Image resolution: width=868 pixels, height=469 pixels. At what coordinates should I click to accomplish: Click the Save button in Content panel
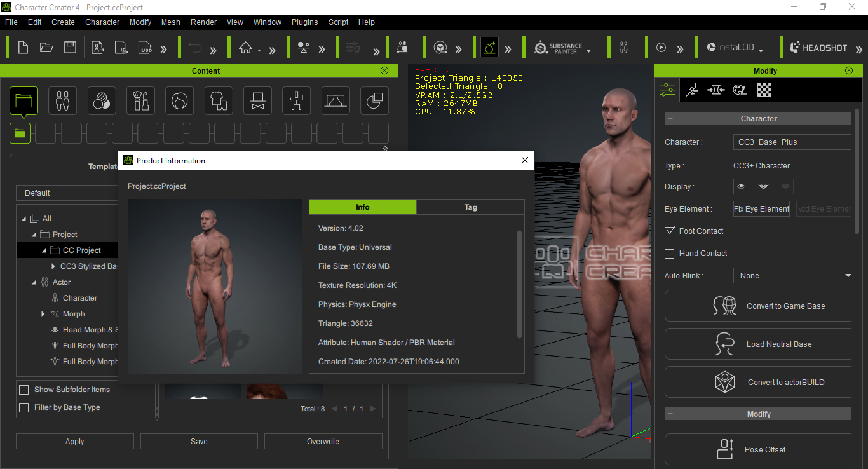[199, 442]
